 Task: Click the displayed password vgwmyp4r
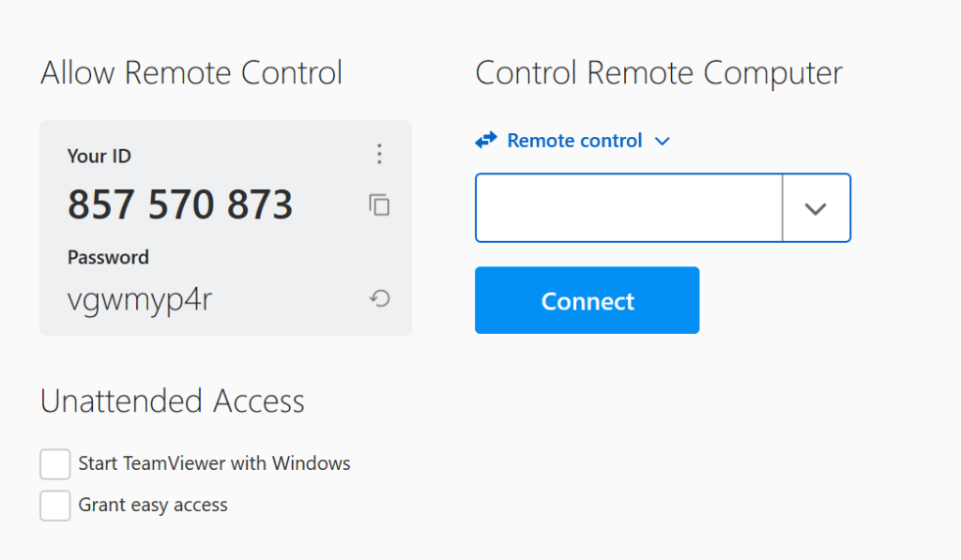click(x=139, y=298)
